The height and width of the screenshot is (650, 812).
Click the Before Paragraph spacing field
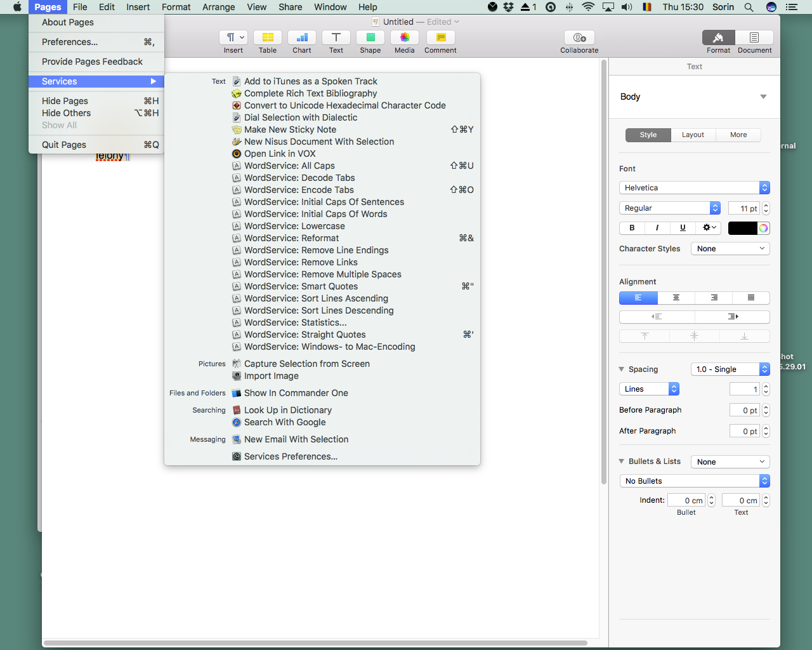745,411
